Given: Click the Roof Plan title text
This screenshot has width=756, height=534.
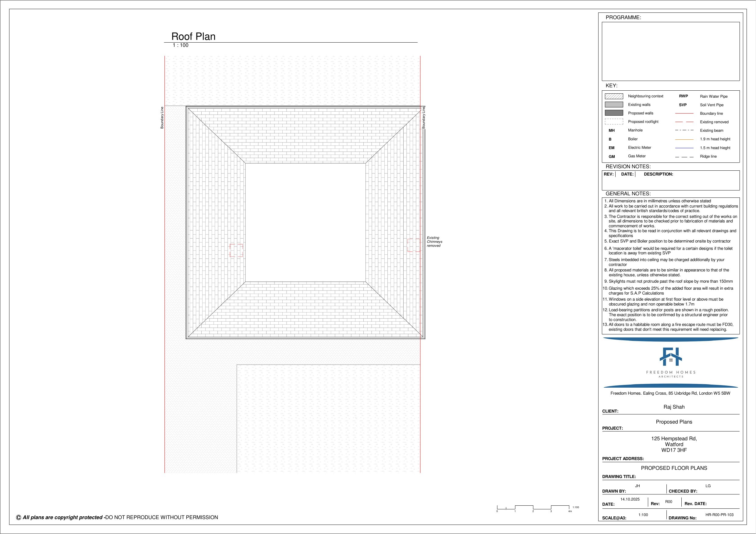Looking at the screenshot, I should pyautogui.click(x=193, y=37).
